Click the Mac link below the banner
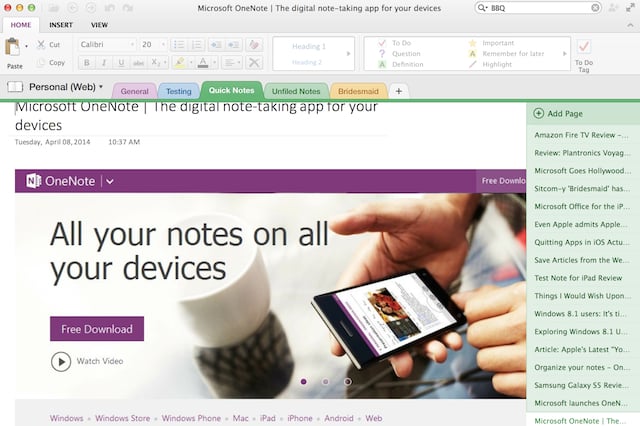This screenshot has width=640, height=426. 240,418
